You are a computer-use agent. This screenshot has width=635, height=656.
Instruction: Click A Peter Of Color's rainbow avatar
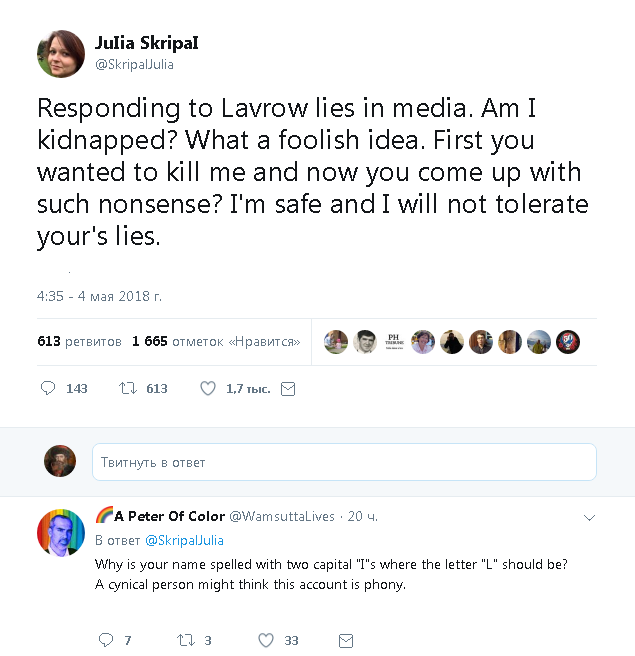tap(61, 532)
